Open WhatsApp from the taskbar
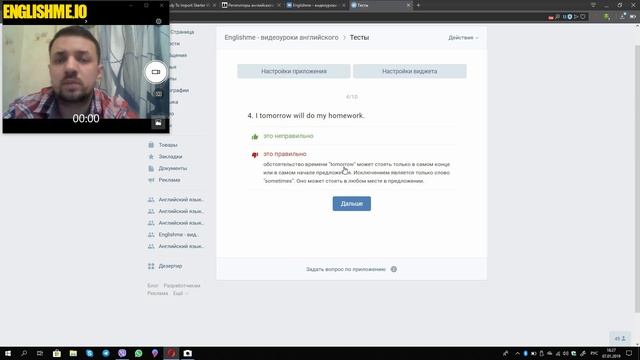 click(138, 353)
